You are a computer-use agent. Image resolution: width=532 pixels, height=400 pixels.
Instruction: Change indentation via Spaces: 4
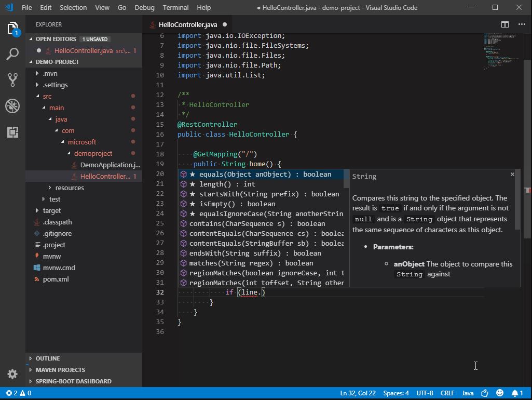coord(396,393)
